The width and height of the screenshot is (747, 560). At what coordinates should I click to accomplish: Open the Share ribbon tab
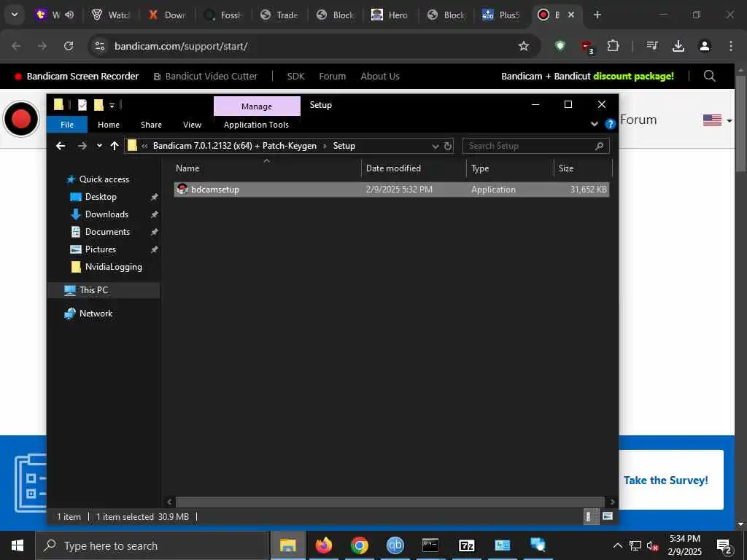tap(151, 124)
